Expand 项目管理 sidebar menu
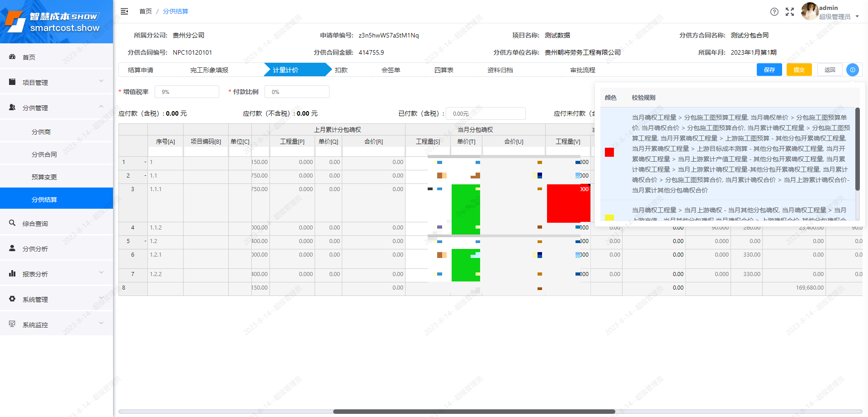Viewport: 868px width, 417px height. coord(57,82)
